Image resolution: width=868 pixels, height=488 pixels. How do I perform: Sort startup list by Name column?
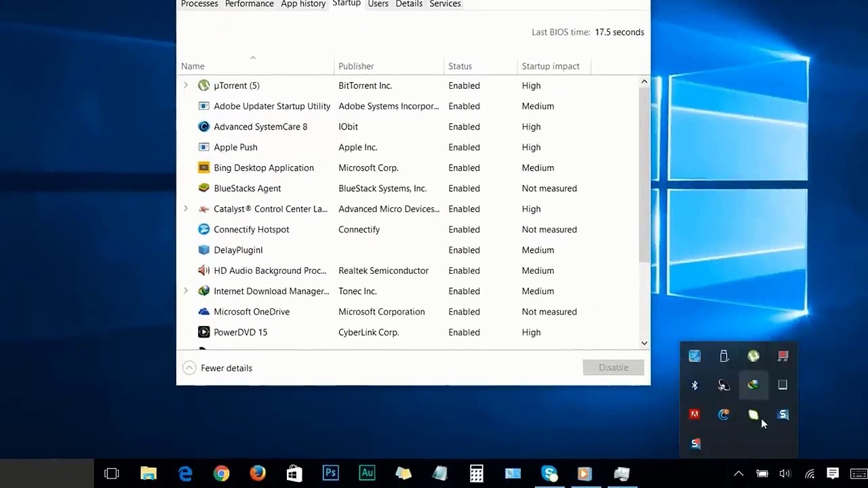click(x=193, y=66)
